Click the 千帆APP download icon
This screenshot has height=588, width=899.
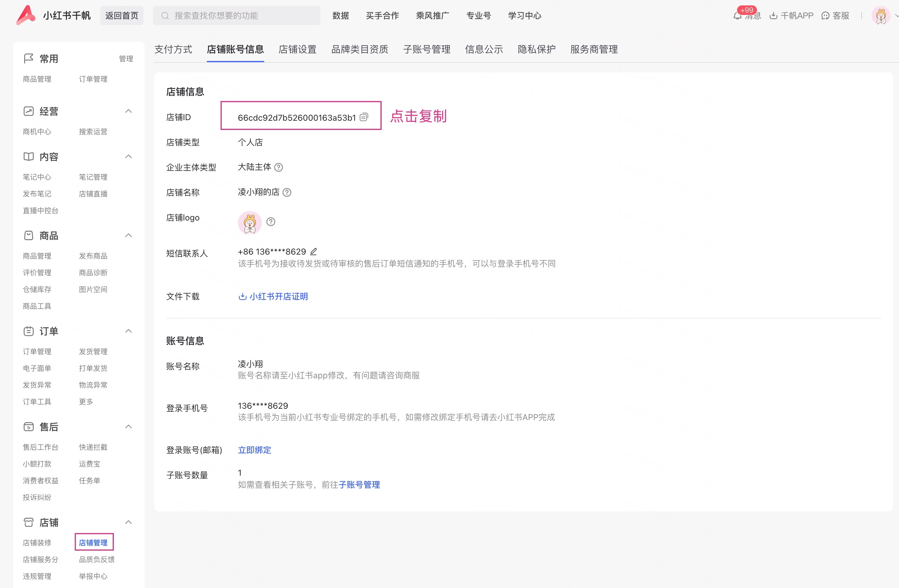[x=773, y=16]
